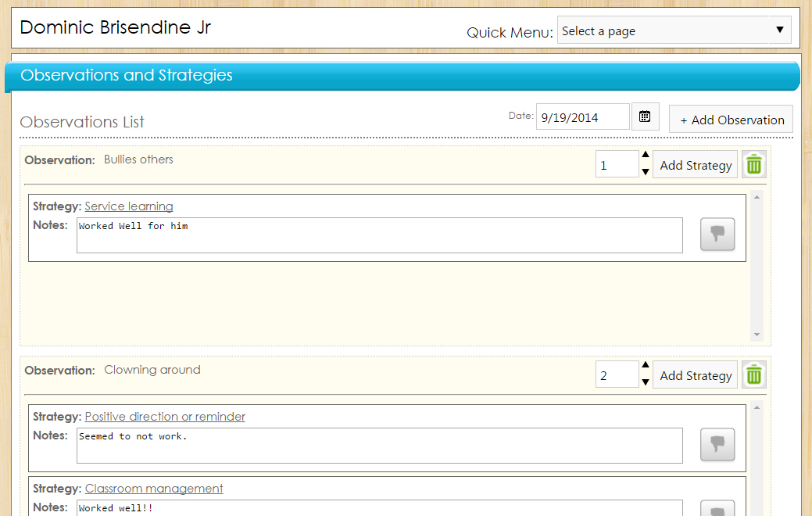Viewport: 812px width, 516px height.
Task: Open the Classroom management strategy link
Action: click(154, 489)
